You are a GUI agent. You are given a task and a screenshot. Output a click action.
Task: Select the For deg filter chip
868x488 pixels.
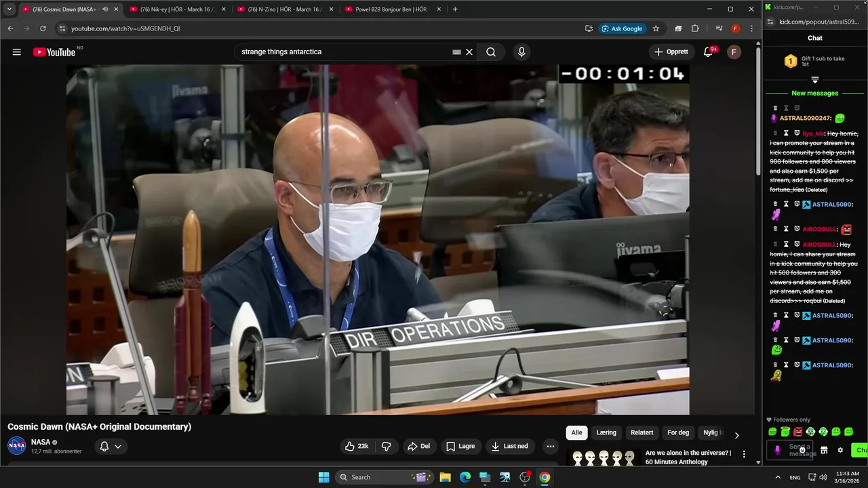click(678, 432)
